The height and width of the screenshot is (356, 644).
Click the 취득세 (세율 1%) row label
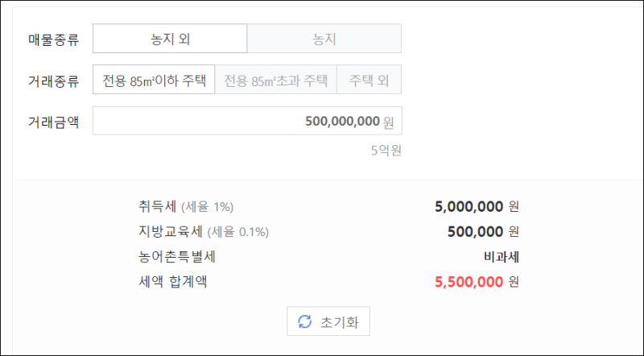[x=186, y=206]
